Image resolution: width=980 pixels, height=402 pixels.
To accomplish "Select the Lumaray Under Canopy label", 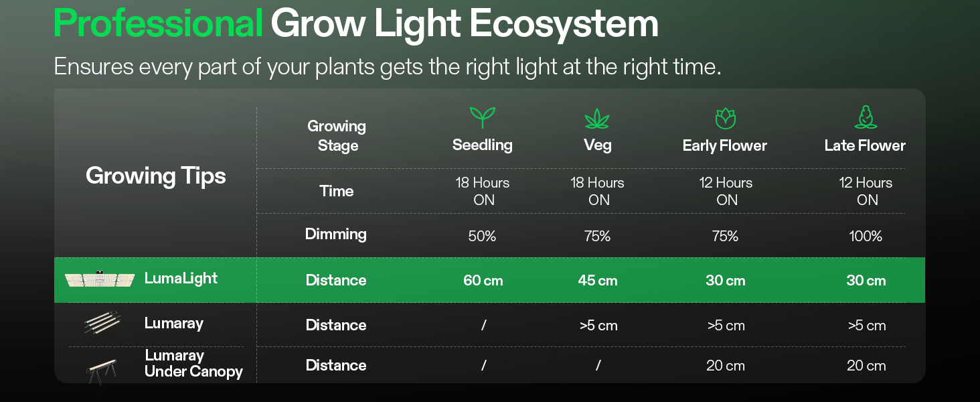I will [x=193, y=364].
